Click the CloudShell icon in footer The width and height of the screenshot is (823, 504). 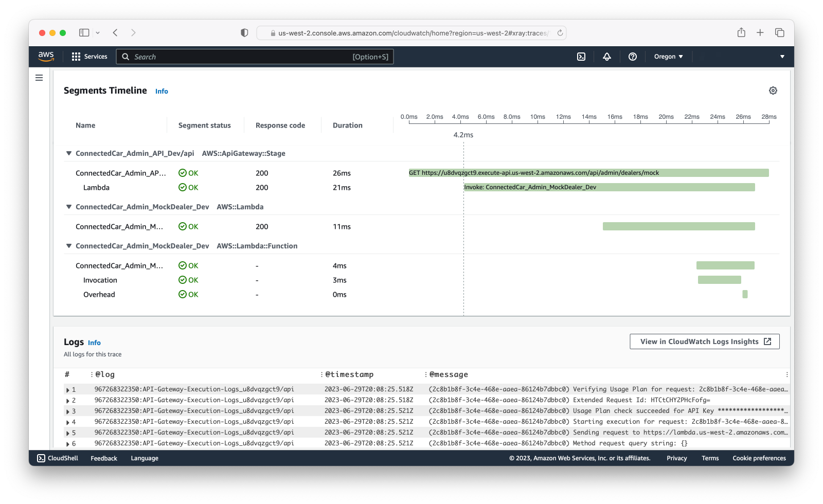click(x=41, y=458)
